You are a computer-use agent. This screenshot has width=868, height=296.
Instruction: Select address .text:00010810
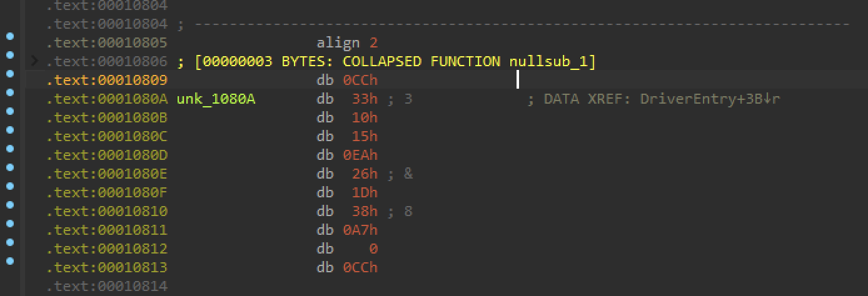(107, 211)
